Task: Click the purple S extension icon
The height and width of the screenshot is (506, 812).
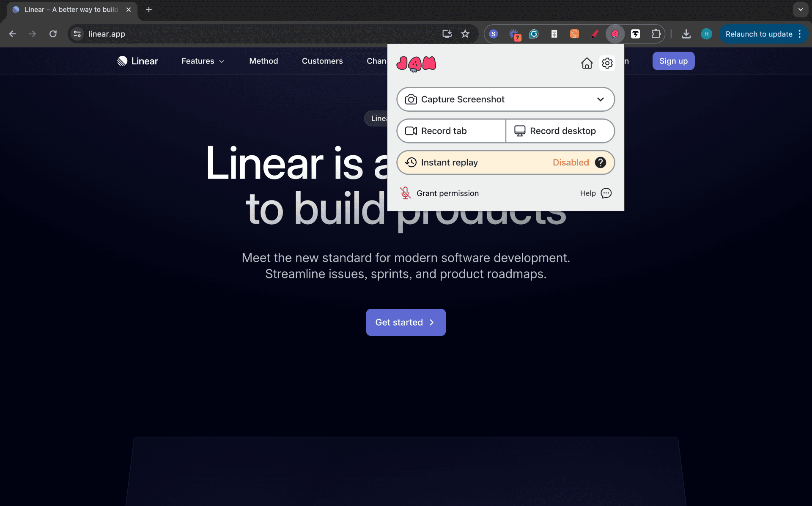Action: pos(493,34)
